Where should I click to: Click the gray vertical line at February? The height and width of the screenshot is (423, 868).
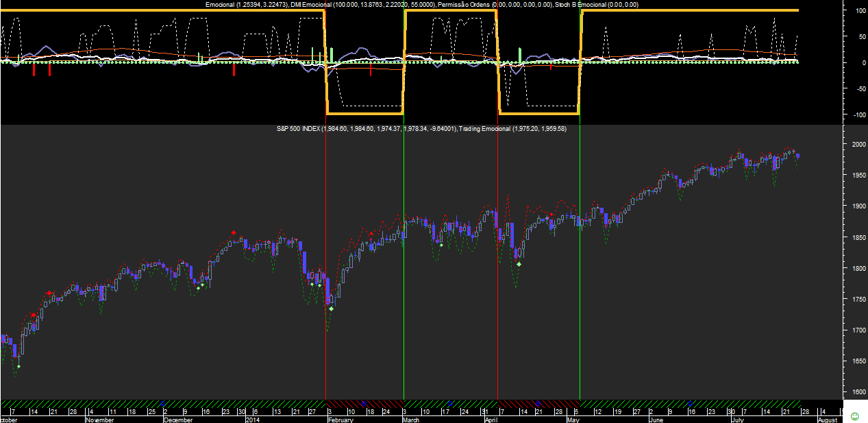point(325,261)
